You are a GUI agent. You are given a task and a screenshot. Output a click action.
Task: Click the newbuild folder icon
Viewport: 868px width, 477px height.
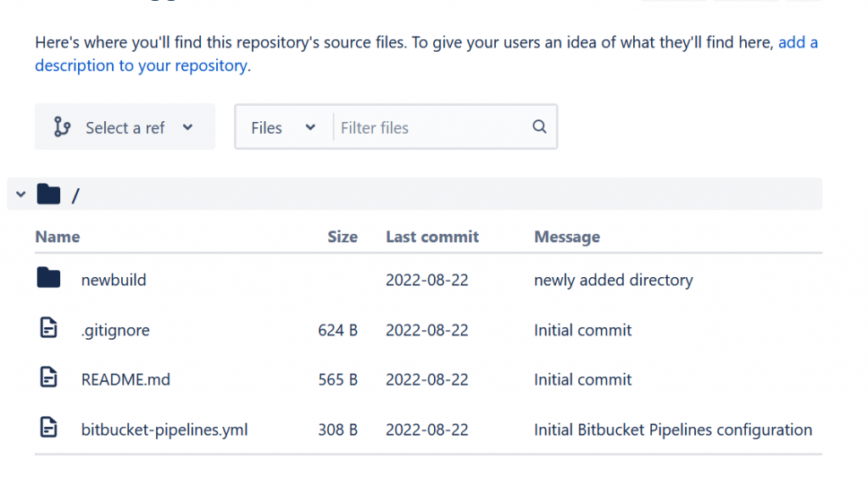coord(48,278)
